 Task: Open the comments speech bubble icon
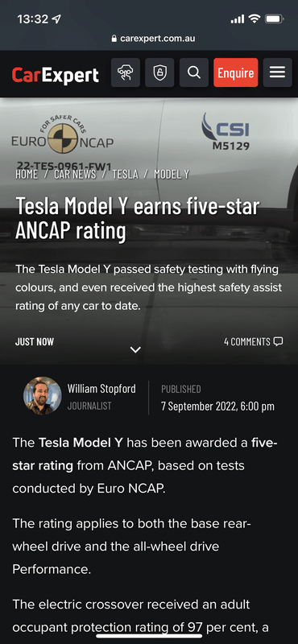point(279,341)
